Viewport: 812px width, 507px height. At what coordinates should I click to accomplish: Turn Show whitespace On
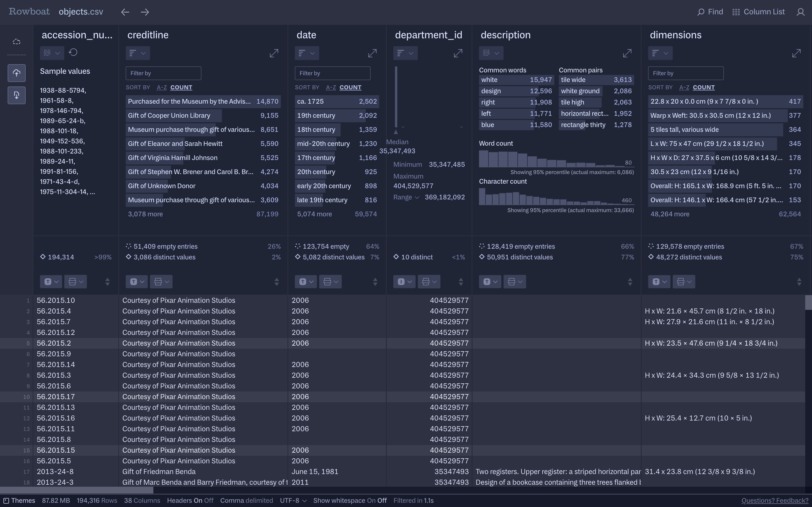point(371,500)
